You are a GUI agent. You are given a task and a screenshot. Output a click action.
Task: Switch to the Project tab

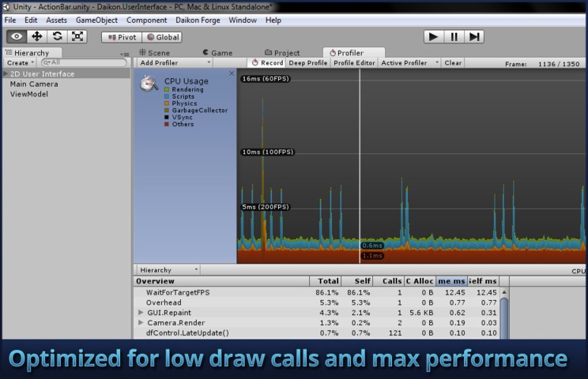pyautogui.click(x=282, y=53)
